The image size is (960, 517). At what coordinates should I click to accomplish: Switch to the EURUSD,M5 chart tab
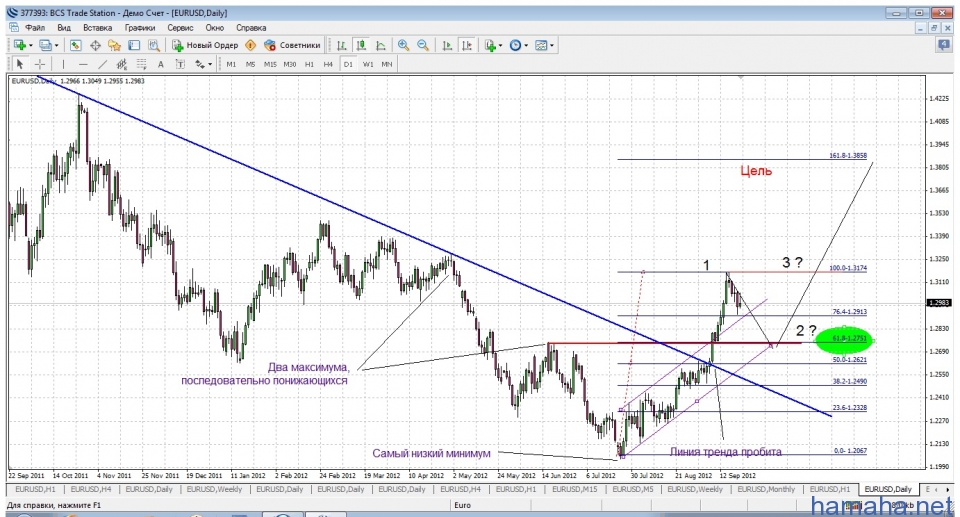[x=632, y=489]
